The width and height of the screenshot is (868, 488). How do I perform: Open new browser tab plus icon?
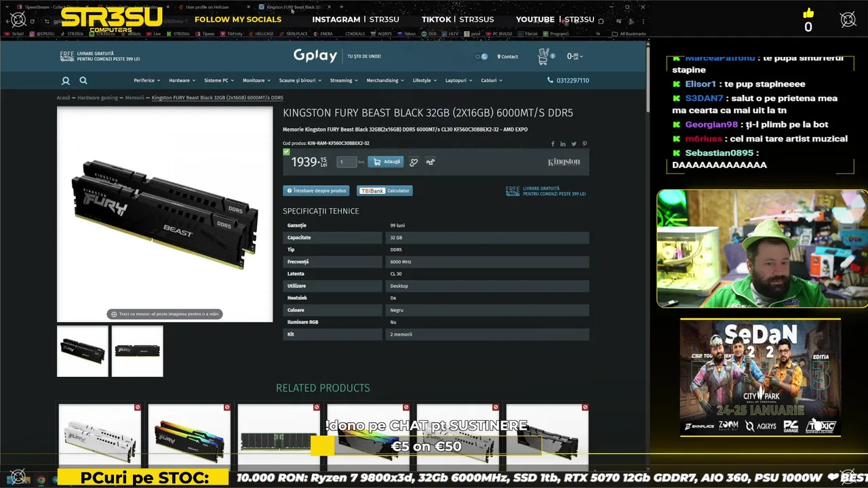click(x=341, y=7)
